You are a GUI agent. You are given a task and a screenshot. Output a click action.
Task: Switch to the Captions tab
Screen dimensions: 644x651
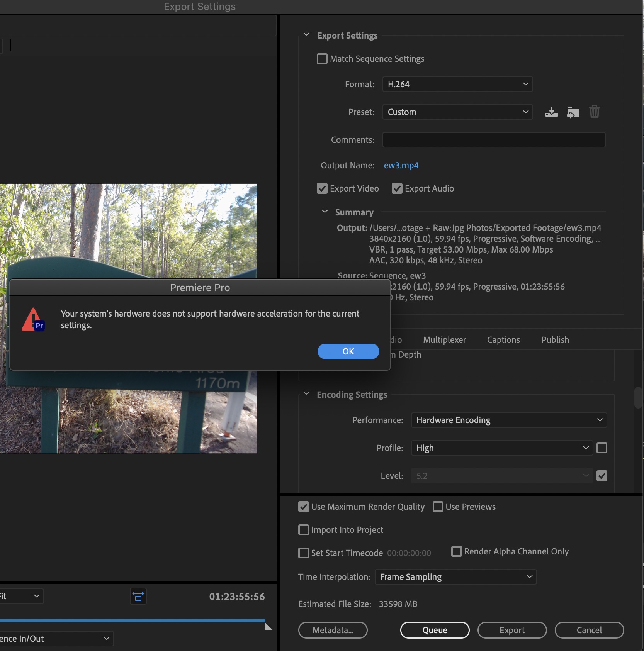pyautogui.click(x=503, y=340)
